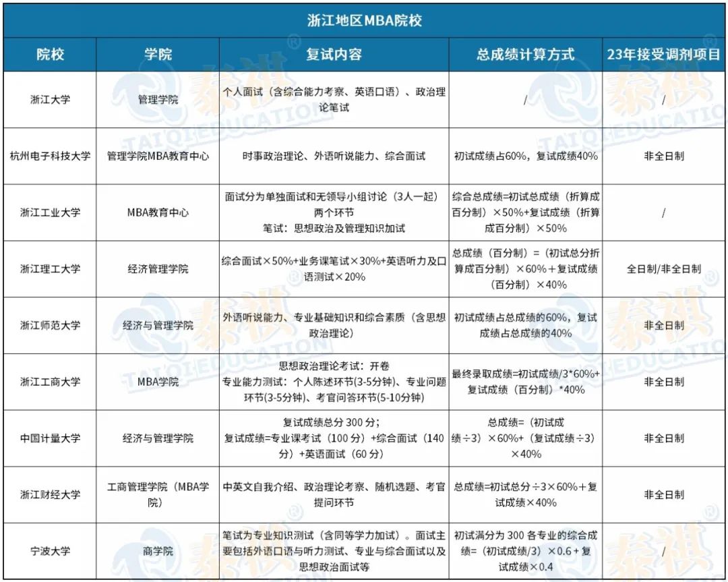The width and height of the screenshot is (728, 582).
Task: Click the 复试内容 column header
Action: click(334, 55)
